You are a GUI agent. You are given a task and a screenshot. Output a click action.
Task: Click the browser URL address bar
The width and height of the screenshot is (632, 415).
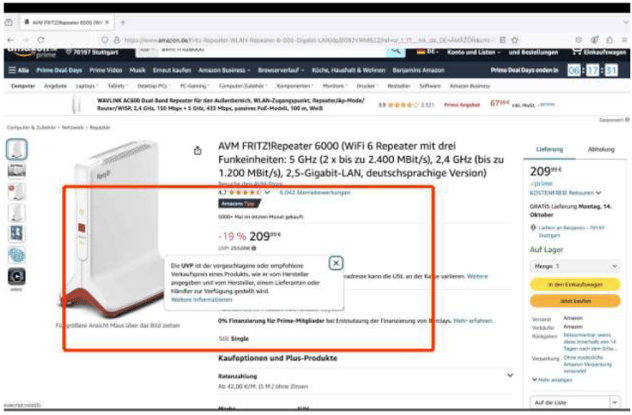[x=308, y=40]
